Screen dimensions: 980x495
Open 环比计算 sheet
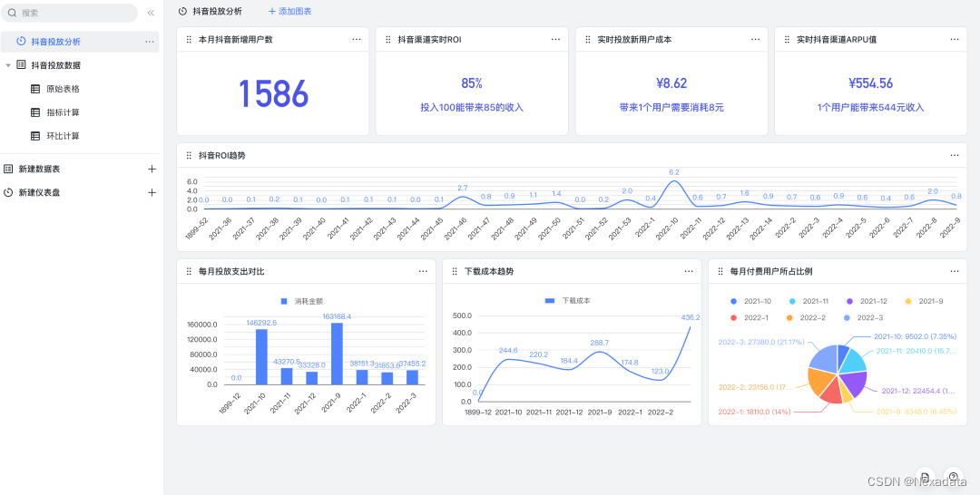click(x=63, y=135)
